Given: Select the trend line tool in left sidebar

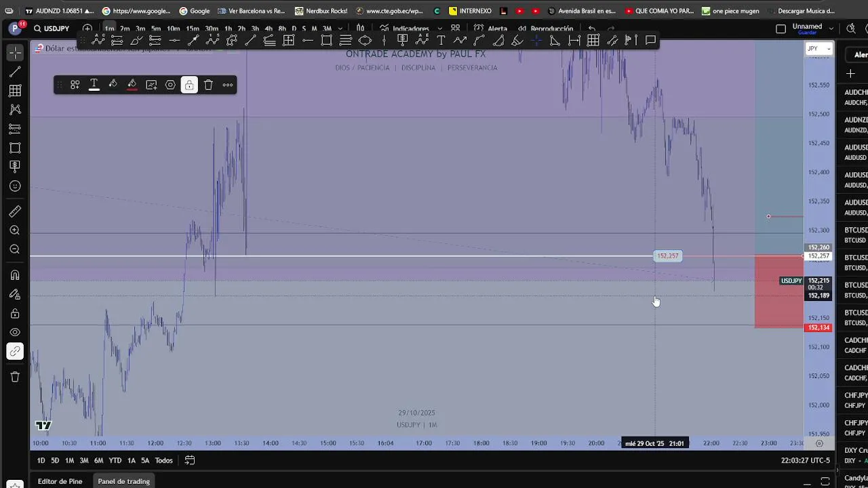Looking at the screenshot, I should tap(15, 72).
